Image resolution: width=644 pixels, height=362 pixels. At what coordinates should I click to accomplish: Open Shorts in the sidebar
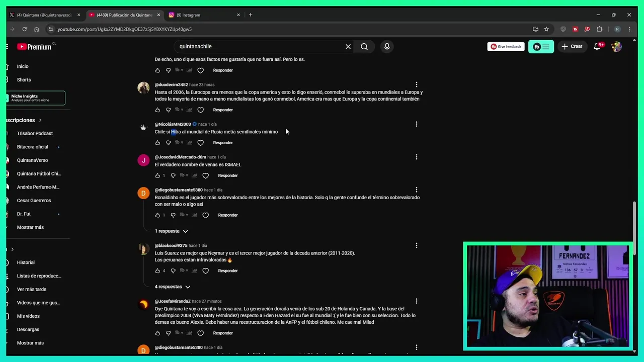(24, 80)
